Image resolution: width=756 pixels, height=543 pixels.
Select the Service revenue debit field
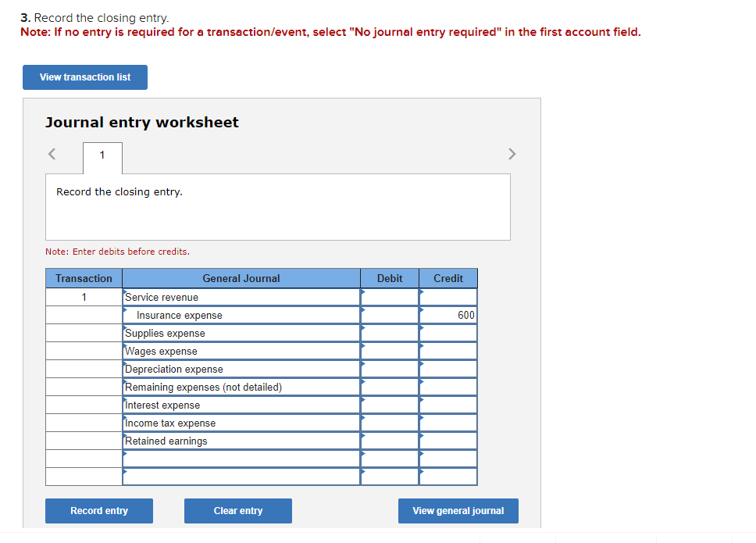click(389, 297)
